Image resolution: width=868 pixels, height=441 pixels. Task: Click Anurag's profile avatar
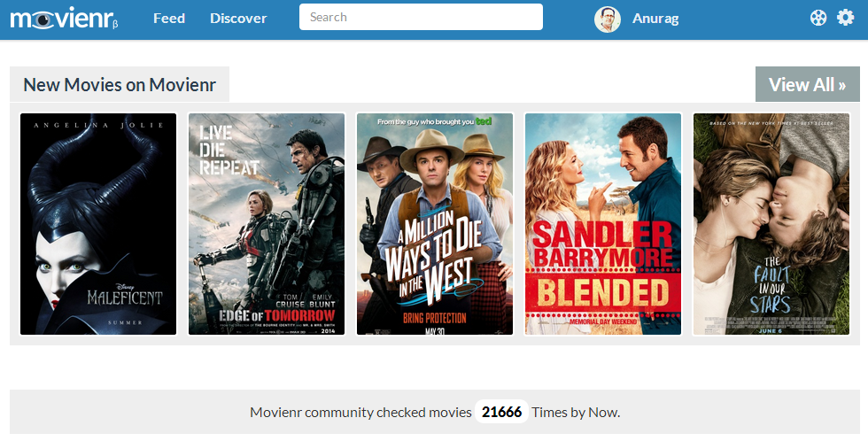(x=608, y=19)
